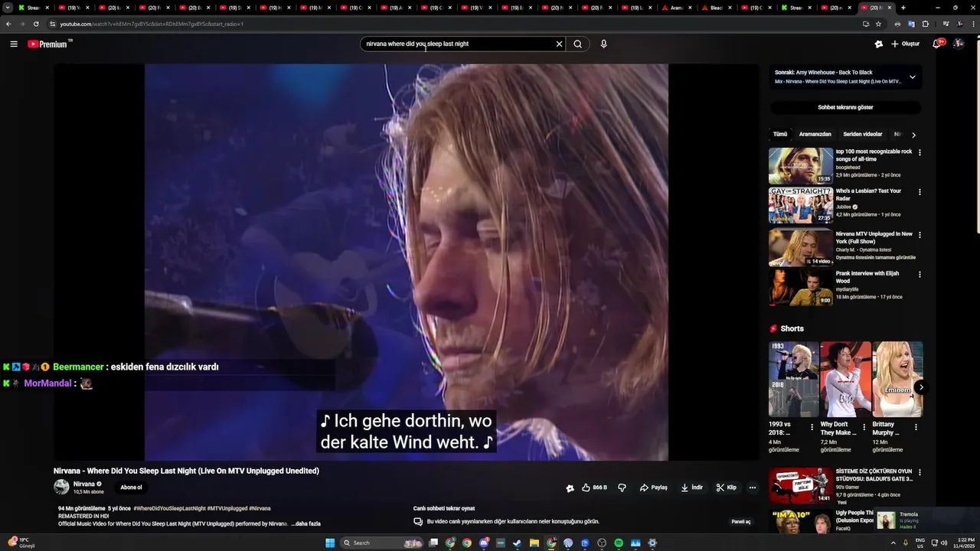Click the Oluştur create button
Screen dimensions: 980x551
(905, 44)
